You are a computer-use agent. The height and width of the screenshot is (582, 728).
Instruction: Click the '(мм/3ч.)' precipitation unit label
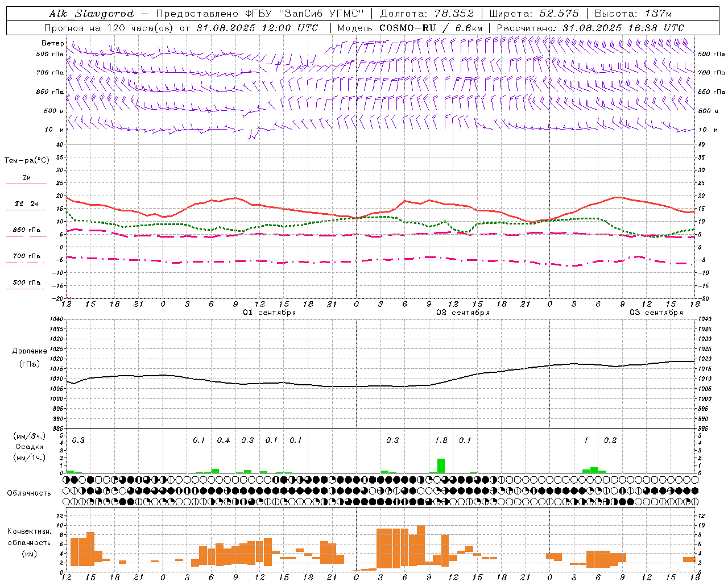click(29, 436)
